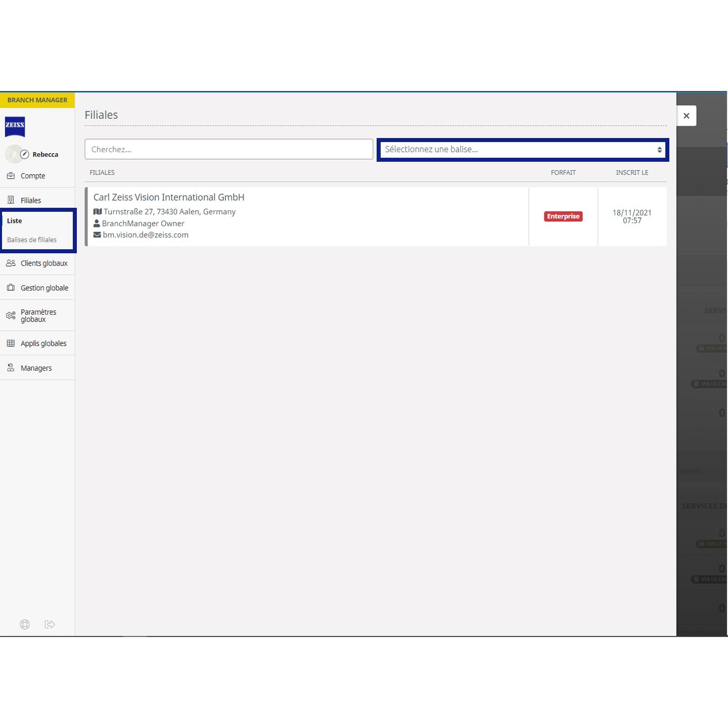Click the BRANCH MANAGER yellow banner
728x728 pixels.
[x=37, y=100]
